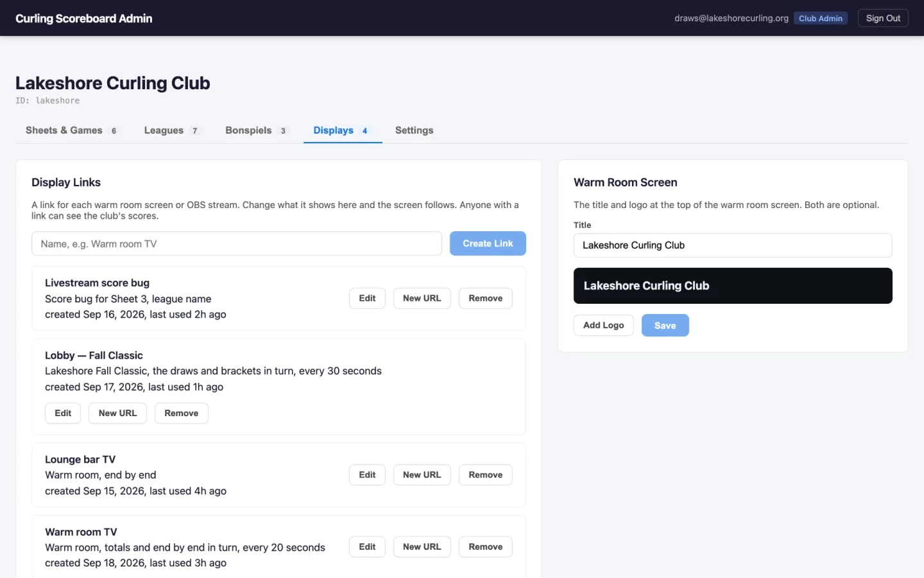Click the 'Warm room, end by end' description

click(101, 475)
